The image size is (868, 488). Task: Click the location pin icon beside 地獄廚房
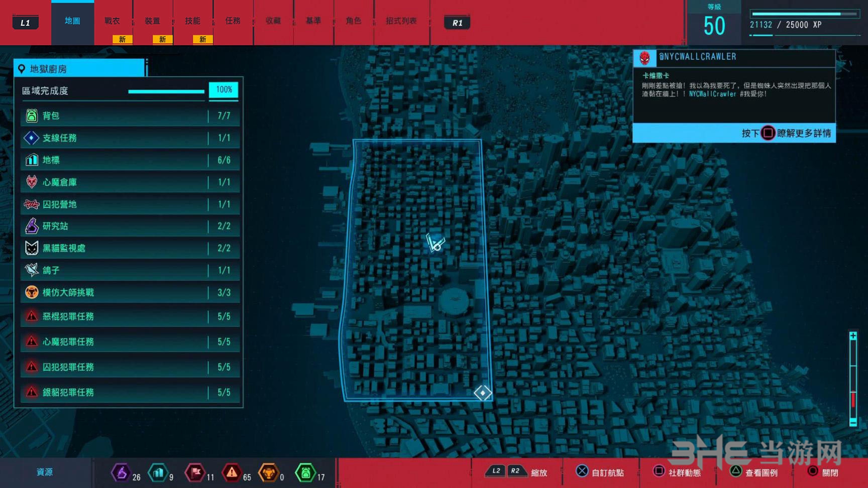(x=22, y=69)
